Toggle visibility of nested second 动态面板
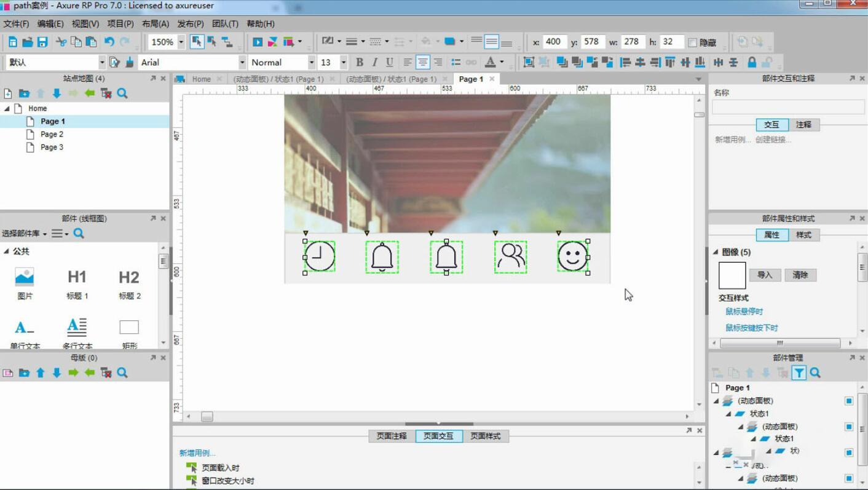Screen dimensions: 868x490 click(849, 427)
